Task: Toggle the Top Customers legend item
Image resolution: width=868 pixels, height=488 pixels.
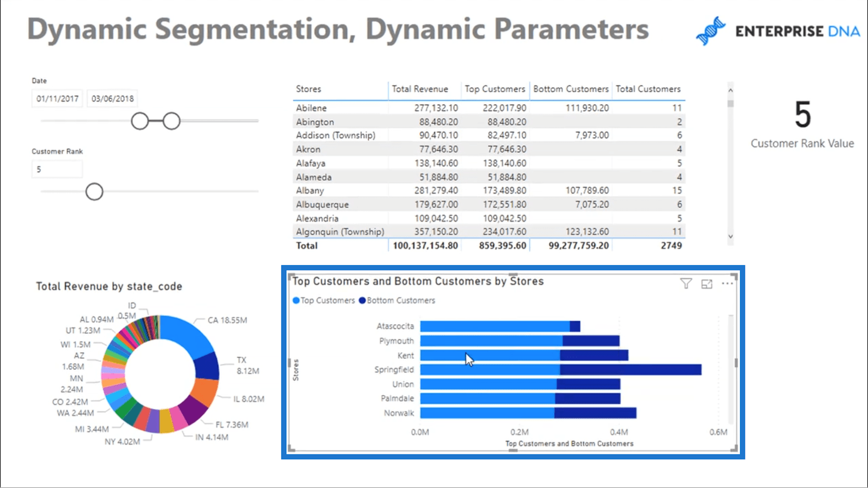Action: [x=323, y=300]
